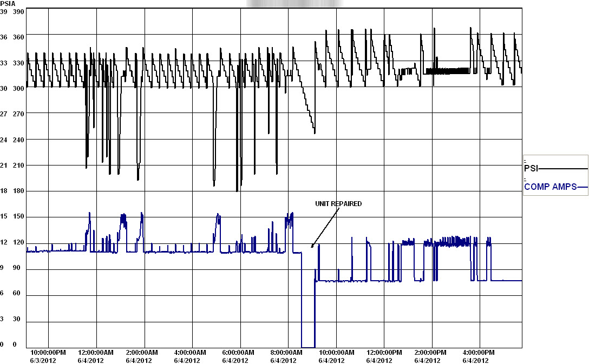Click the 180 value on the y-axis
Screen dimensions: 589x364
pyautogui.click(x=18, y=190)
